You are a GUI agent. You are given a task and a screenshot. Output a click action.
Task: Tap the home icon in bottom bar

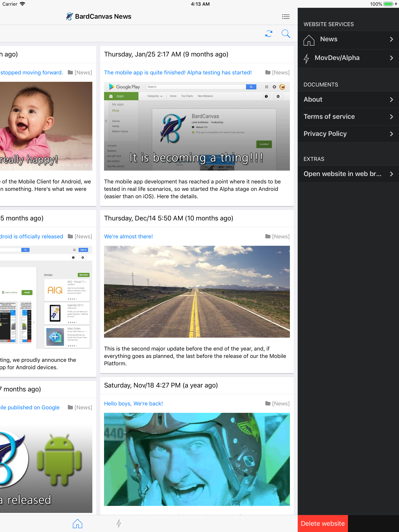(x=78, y=523)
